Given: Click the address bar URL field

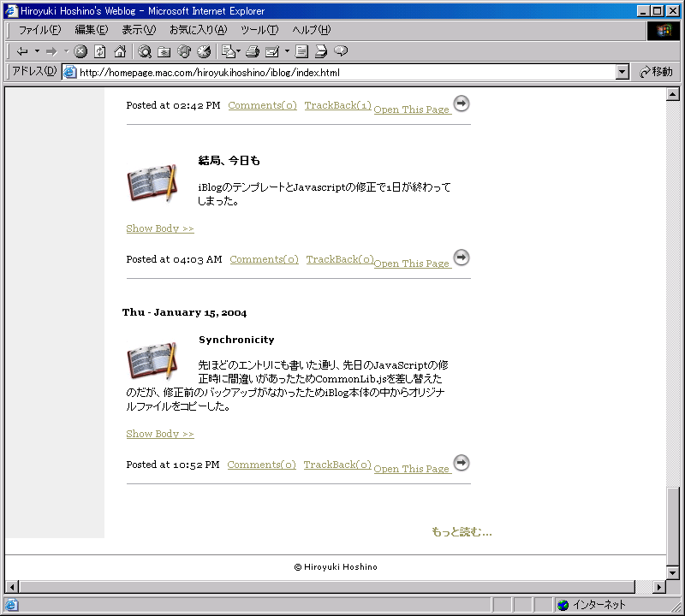Looking at the screenshot, I should pyautogui.click(x=346, y=73).
